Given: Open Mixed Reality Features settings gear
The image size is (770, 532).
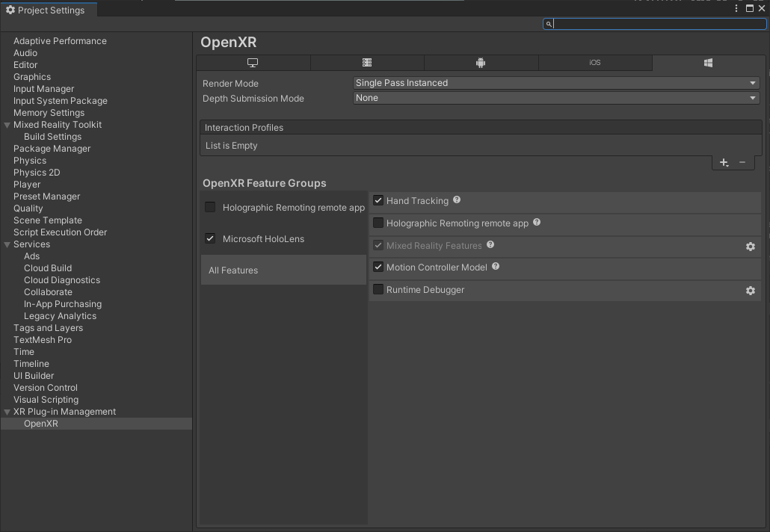Looking at the screenshot, I should tap(751, 247).
